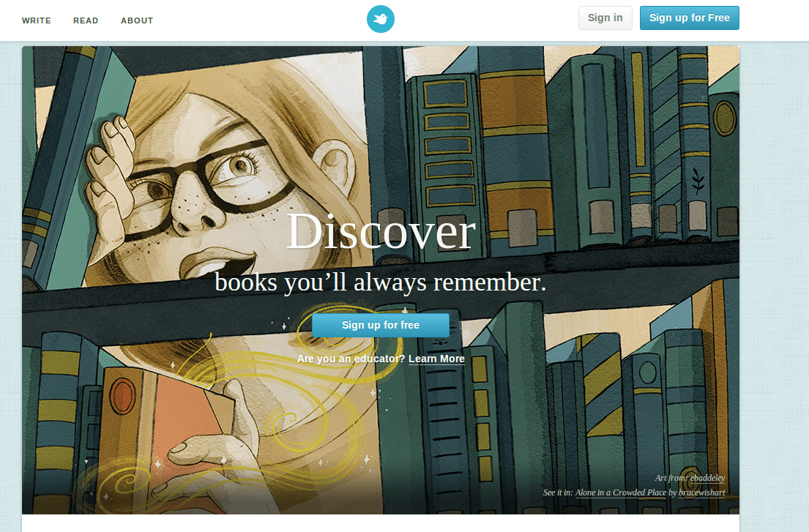
Task: Open artist ebaddeley's profile link
Action: (707, 478)
